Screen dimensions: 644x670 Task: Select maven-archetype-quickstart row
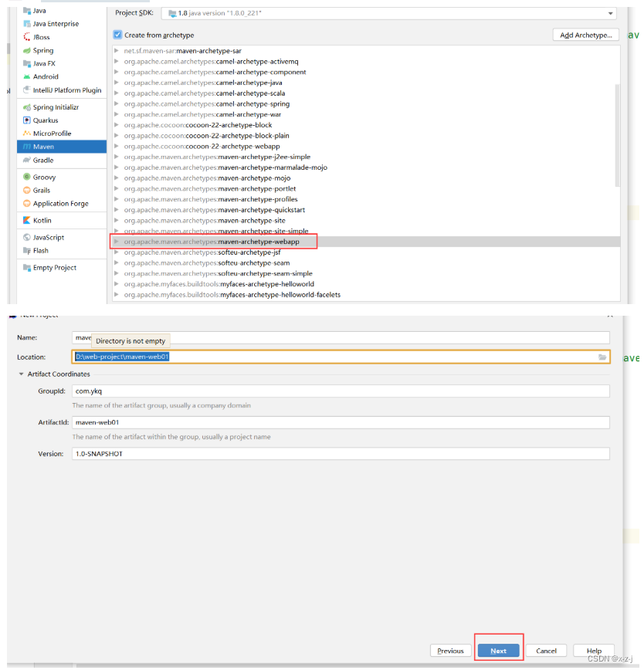pos(366,210)
